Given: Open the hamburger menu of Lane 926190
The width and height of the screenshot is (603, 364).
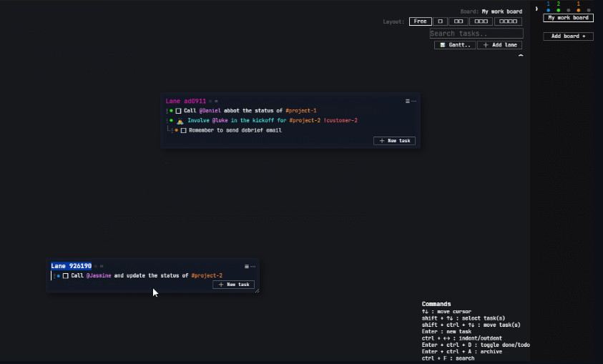Looking at the screenshot, I should click(x=247, y=266).
